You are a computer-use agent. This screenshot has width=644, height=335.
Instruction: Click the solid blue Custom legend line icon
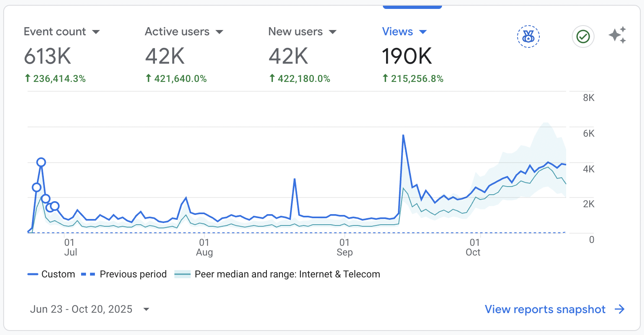pos(32,275)
